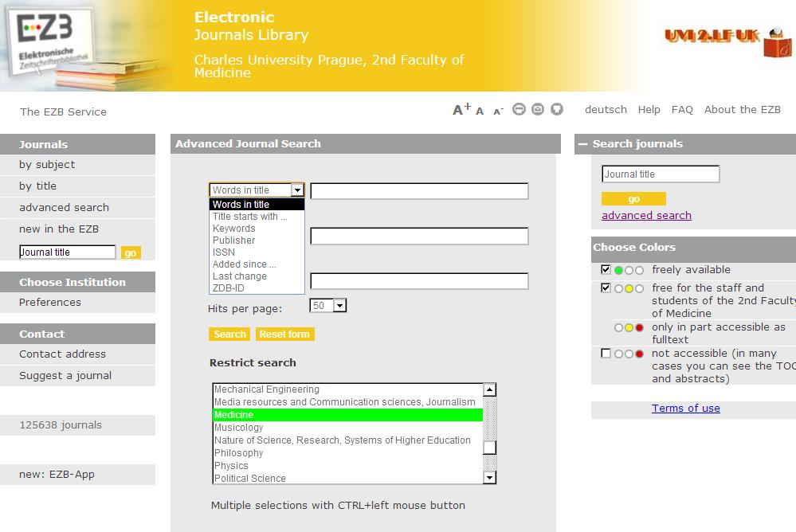
Task: Open the UVI 2.LF UK library logo
Action: (x=728, y=41)
